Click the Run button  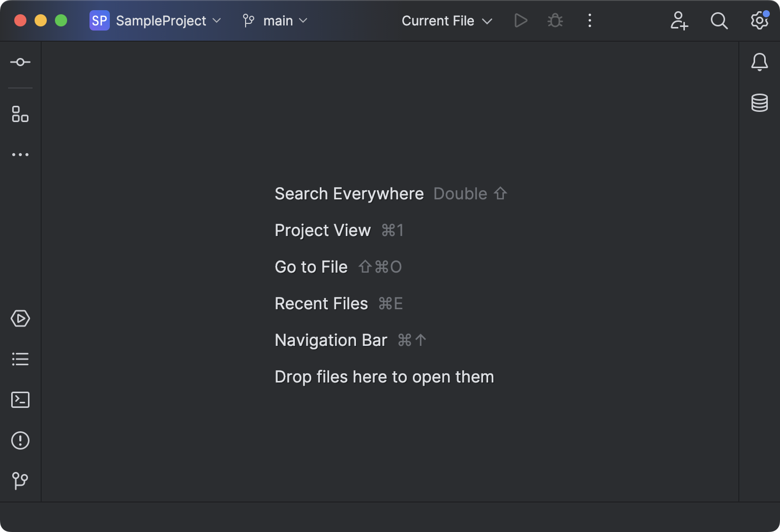tap(521, 21)
